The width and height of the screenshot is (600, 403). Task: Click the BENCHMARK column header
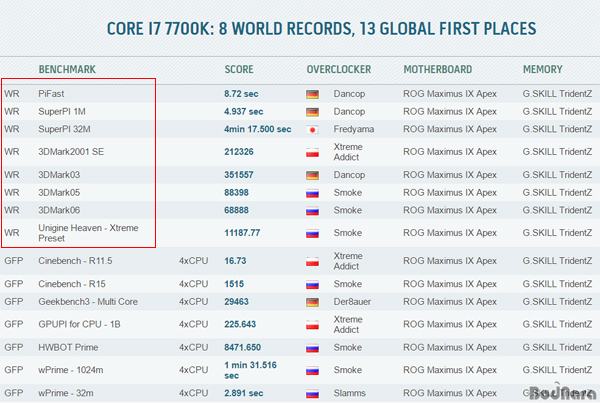[67, 69]
